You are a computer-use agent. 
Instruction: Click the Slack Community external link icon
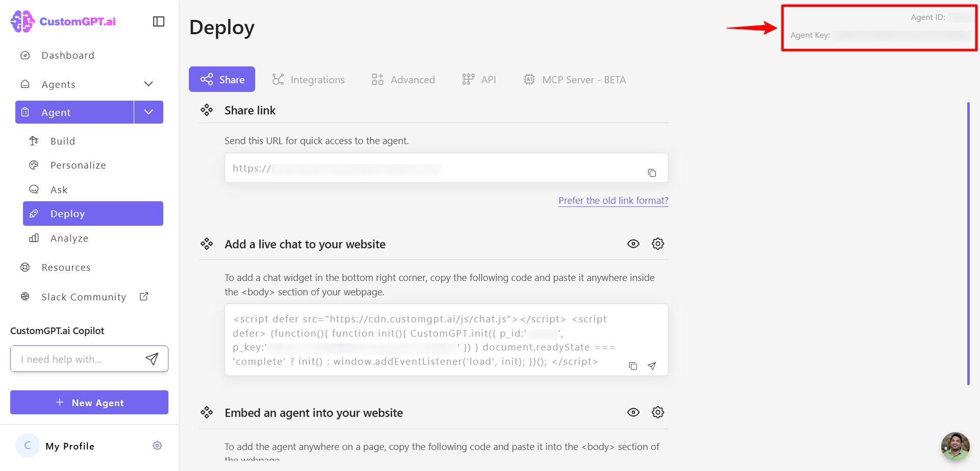144,296
